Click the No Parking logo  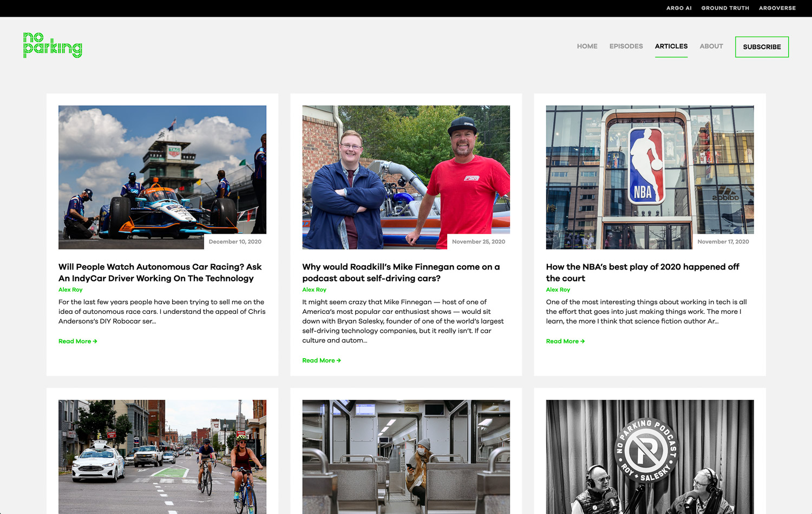pos(53,45)
